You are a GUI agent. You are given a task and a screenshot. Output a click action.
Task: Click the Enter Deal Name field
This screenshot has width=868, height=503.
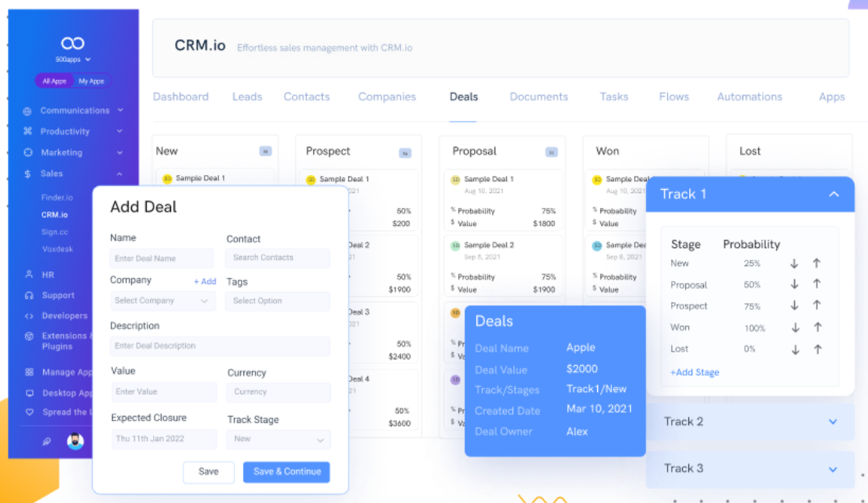tap(162, 258)
